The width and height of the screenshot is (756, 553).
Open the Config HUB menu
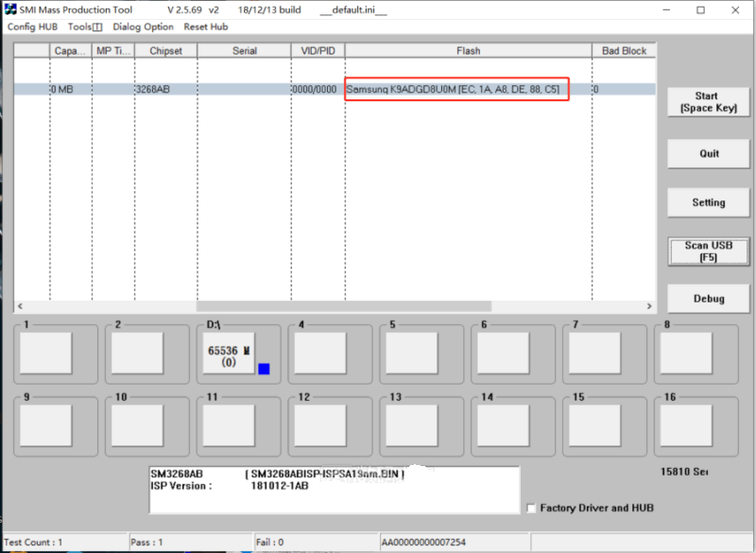32,26
